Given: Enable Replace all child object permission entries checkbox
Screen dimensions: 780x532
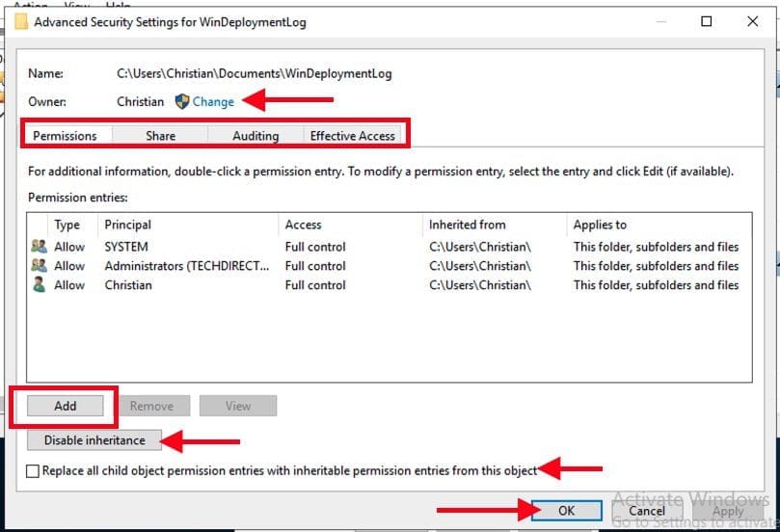Looking at the screenshot, I should coord(34,471).
